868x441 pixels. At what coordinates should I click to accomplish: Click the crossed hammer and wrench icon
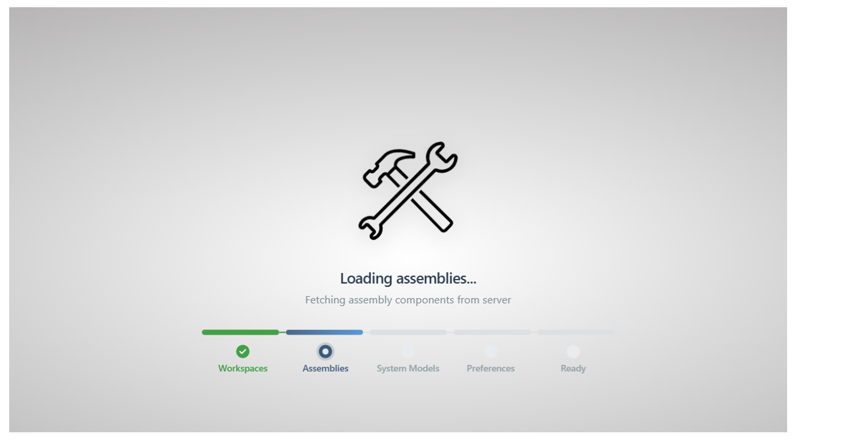(408, 190)
